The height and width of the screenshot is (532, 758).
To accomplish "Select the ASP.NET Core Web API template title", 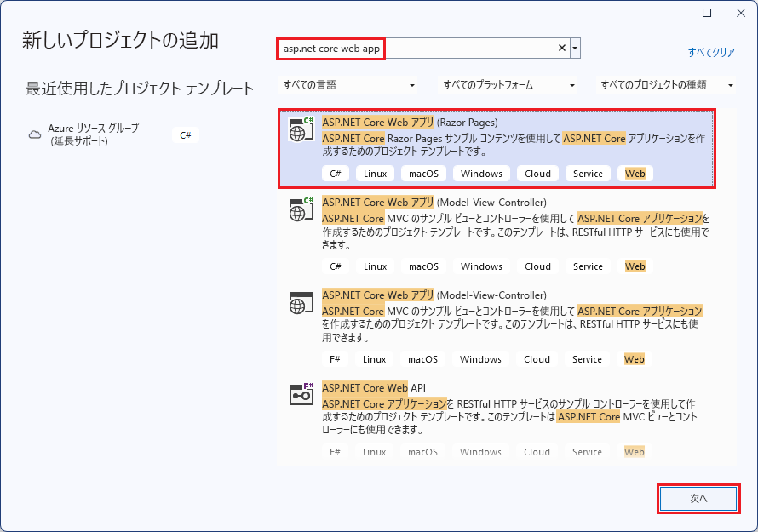I will pyautogui.click(x=374, y=387).
